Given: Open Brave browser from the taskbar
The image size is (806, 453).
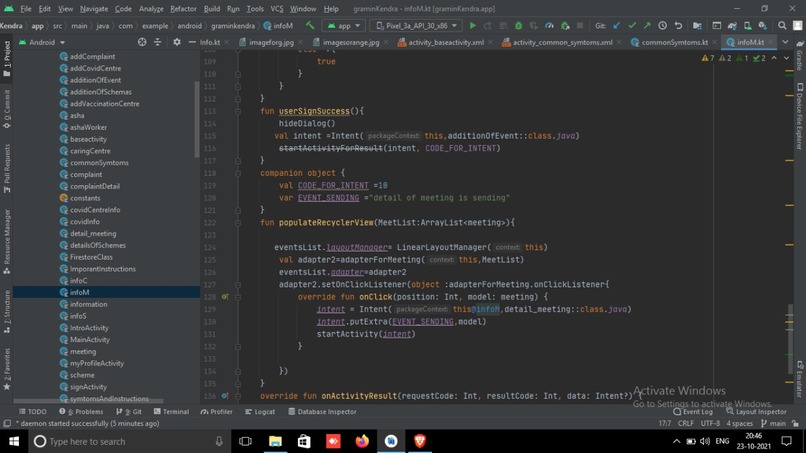Looking at the screenshot, I should (419, 441).
